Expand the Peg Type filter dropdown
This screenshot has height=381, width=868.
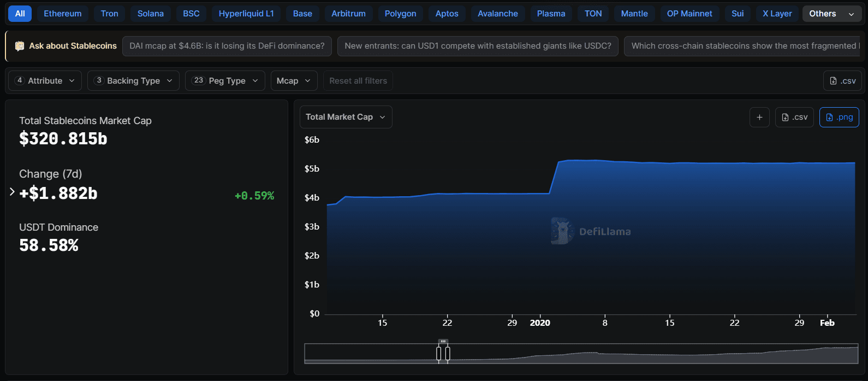pos(225,81)
